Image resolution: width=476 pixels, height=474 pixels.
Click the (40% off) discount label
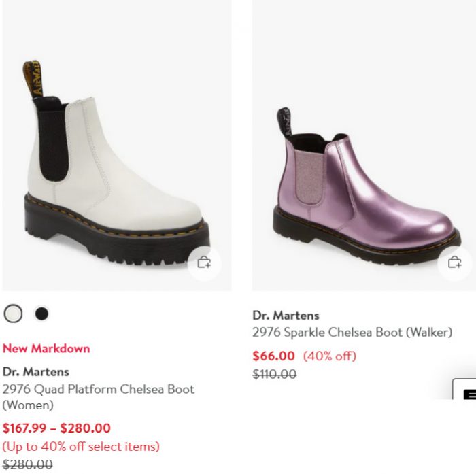coord(329,356)
